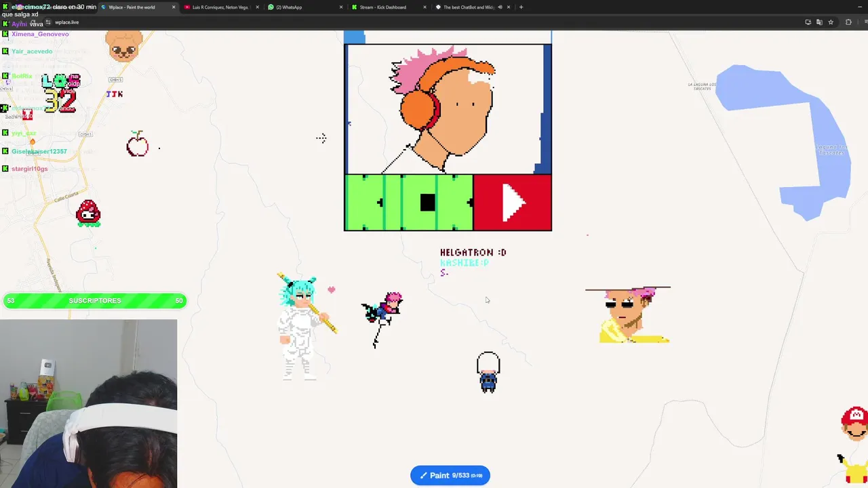View site information icon beside wplace.live
868x488 pixels.
pyautogui.click(x=47, y=22)
